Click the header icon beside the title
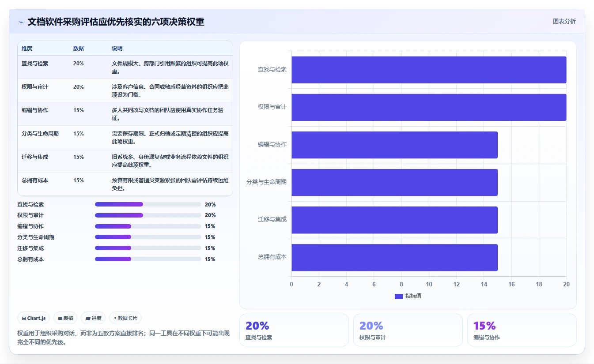The image size is (594, 364). [21, 22]
